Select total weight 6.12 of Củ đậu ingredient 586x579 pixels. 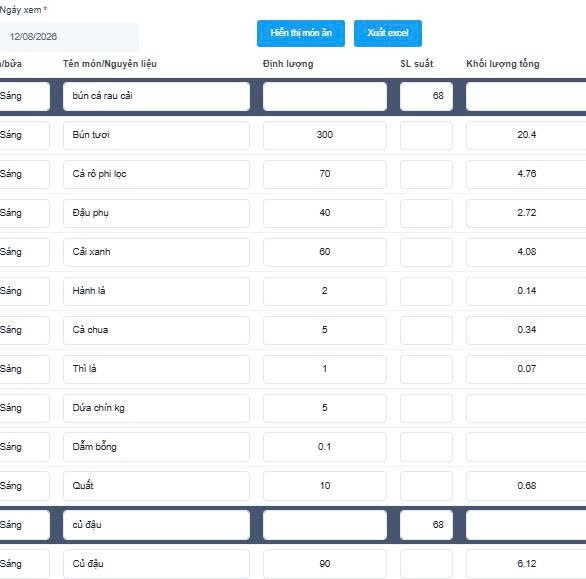tap(526, 564)
